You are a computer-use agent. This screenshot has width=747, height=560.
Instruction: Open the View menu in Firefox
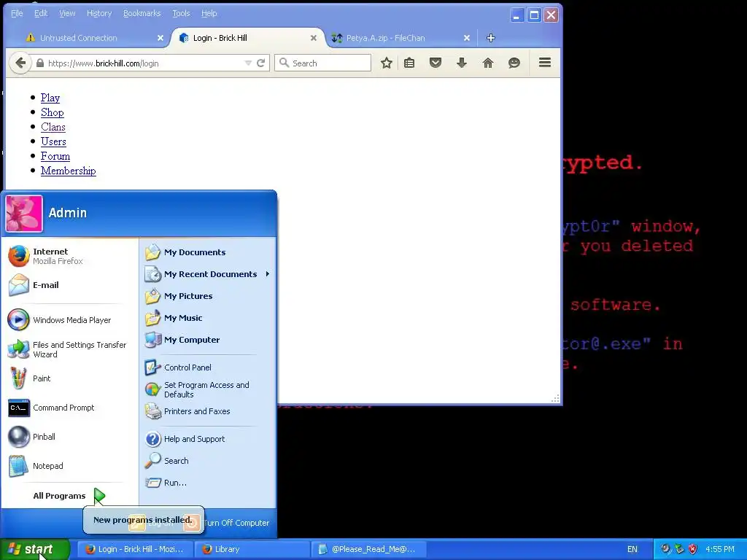tap(67, 13)
